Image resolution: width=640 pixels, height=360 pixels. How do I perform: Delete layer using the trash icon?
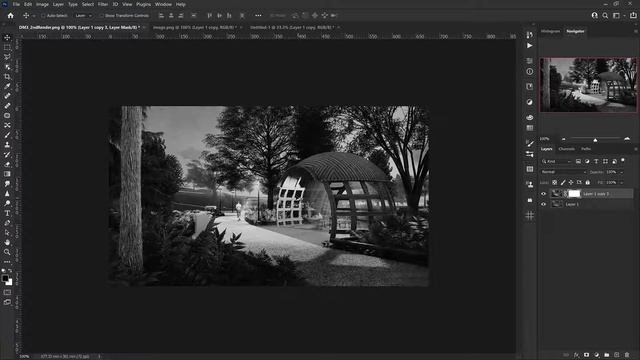[627, 355]
